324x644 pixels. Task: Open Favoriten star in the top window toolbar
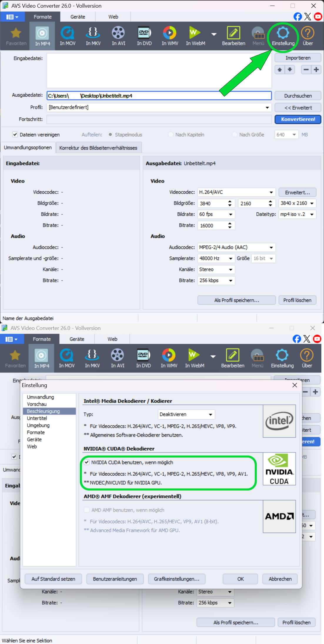16,36
